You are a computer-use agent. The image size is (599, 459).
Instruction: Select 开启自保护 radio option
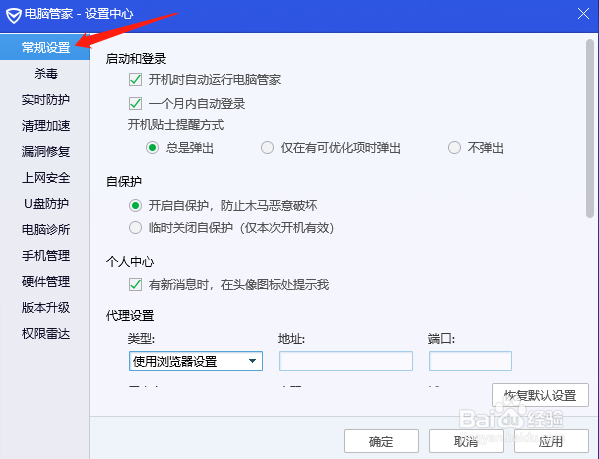tap(135, 205)
